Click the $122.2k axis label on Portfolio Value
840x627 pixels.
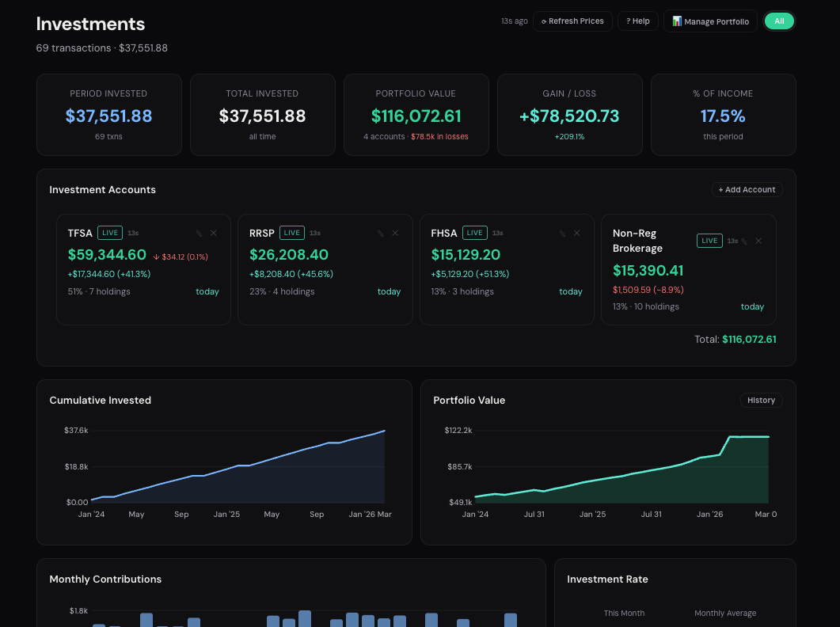[x=458, y=431]
